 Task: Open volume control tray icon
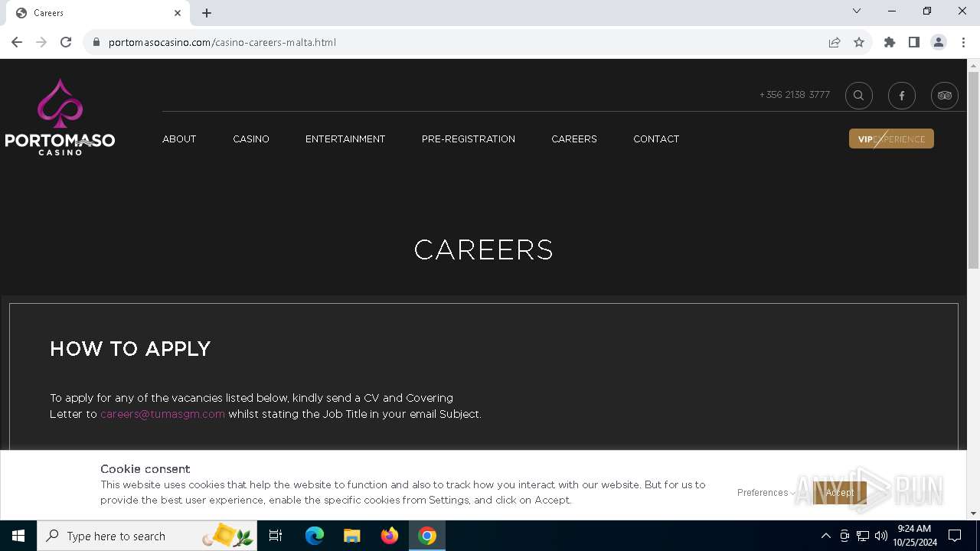881,536
